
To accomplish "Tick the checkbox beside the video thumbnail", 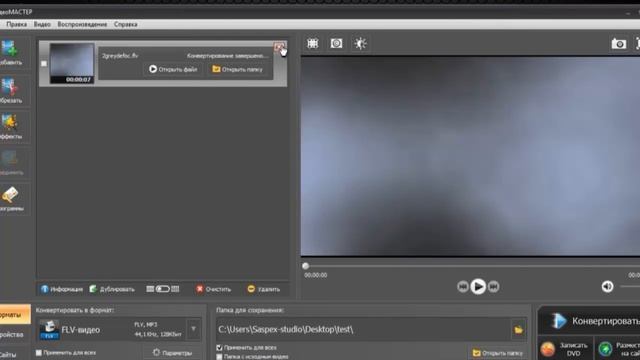I will pos(44,64).
